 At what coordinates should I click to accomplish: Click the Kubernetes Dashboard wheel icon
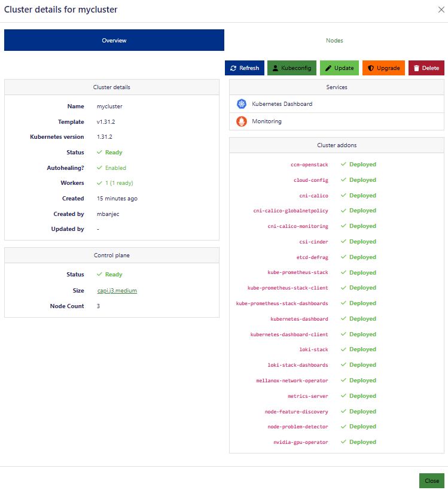click(x=242, y=104)
